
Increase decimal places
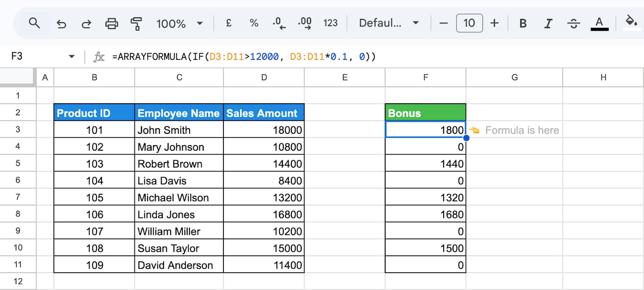pyautogui.click(x=305, y=23)
